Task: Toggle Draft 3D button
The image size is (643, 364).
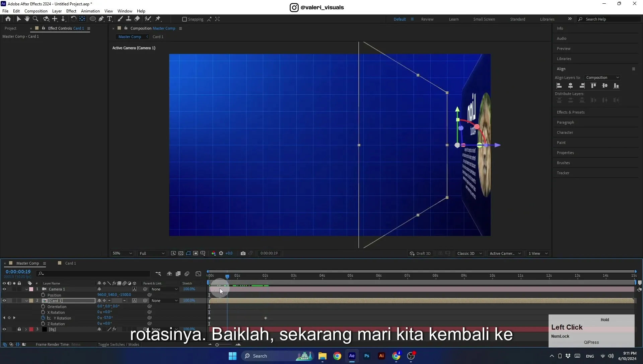Action: point(420,254)
